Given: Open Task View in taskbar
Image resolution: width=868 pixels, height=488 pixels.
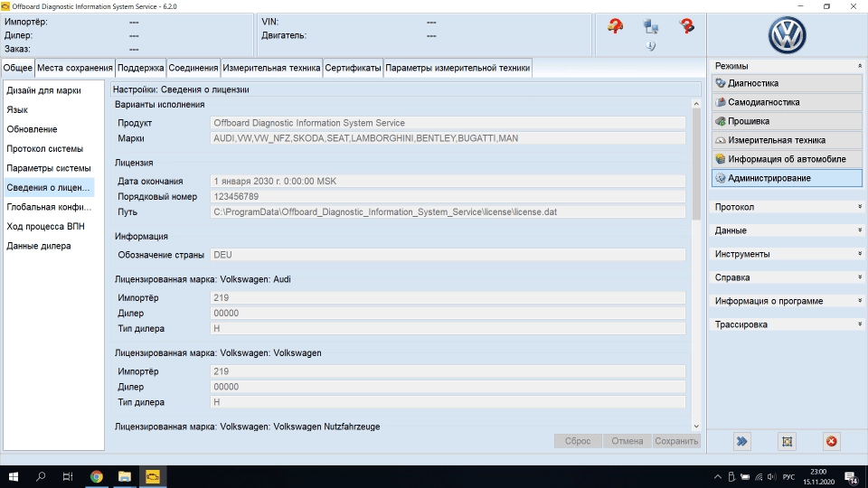Looking at the screenshot, I should (68, 476).
